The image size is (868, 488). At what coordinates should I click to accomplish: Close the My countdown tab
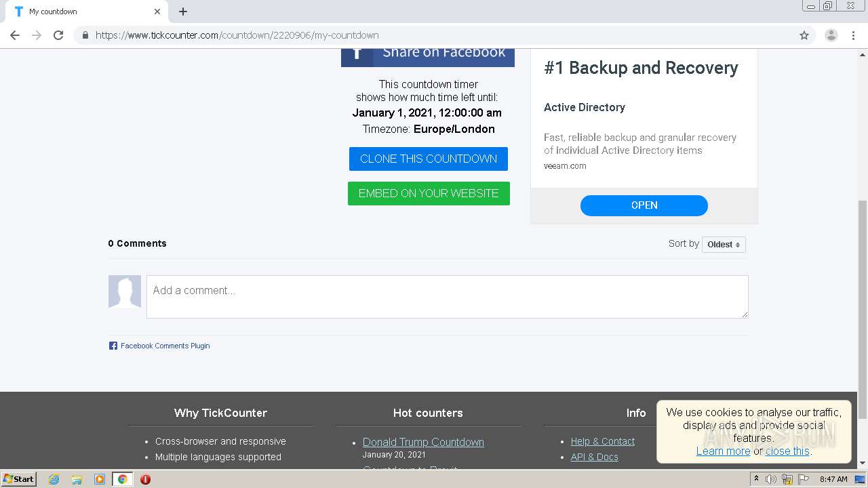(157, 12)
